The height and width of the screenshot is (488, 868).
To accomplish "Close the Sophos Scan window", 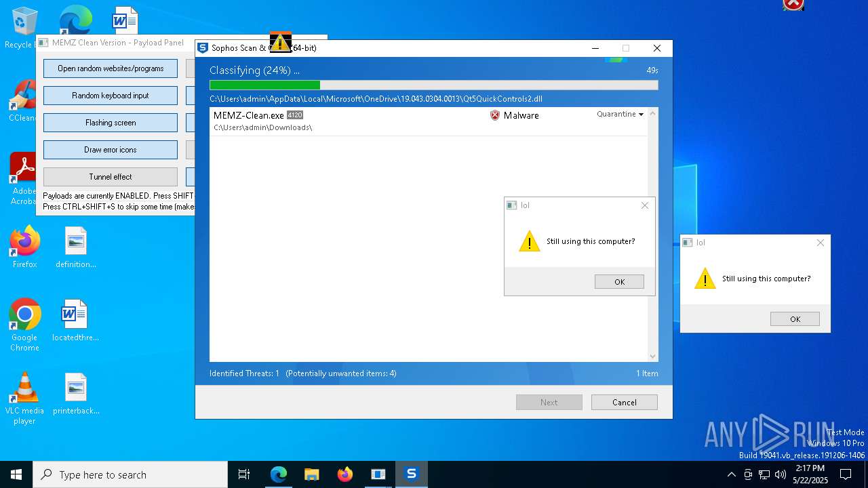I will [x=656, y=48].
